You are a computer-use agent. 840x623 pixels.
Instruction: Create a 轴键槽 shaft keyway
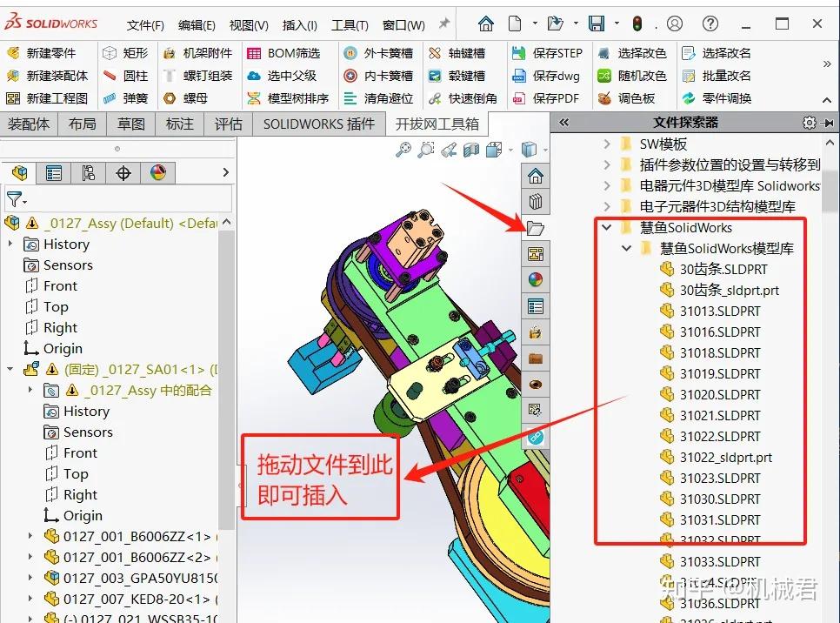tap(457, 53)
